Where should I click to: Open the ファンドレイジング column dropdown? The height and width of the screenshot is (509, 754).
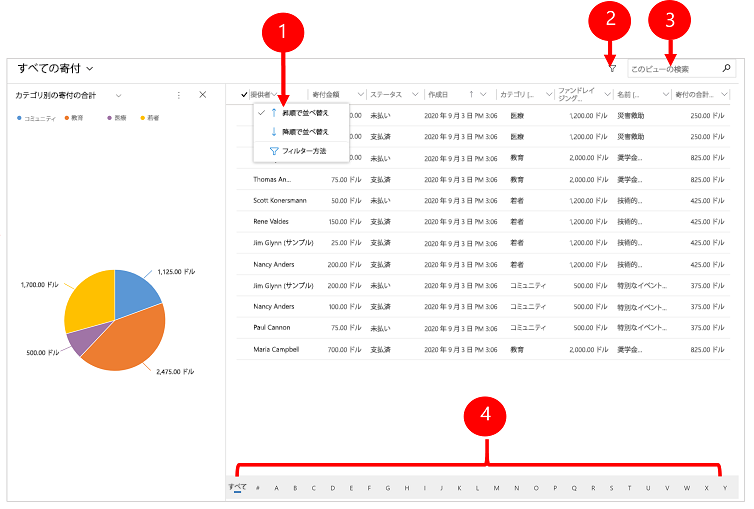(607, 94)
